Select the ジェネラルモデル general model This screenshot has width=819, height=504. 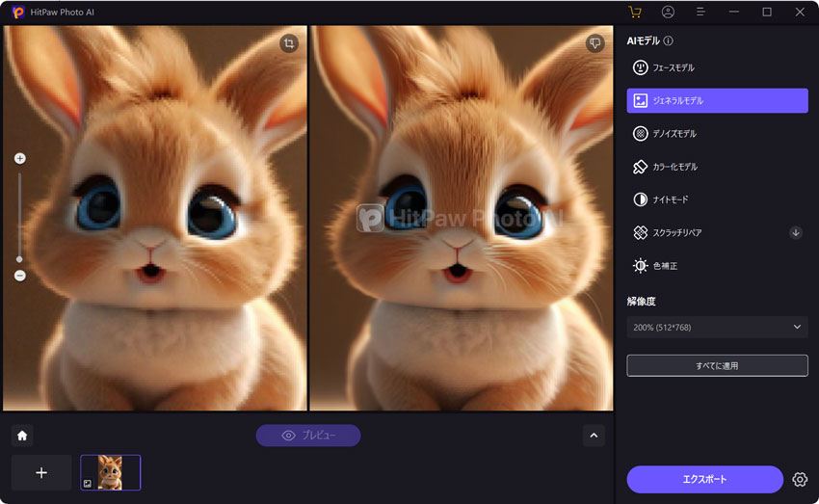coord(717,100)
